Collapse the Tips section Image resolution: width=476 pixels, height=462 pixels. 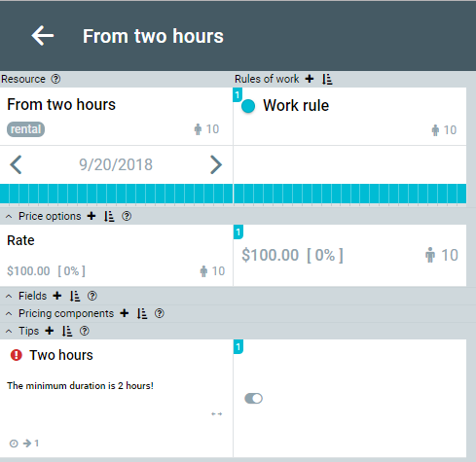pos(9,332)
